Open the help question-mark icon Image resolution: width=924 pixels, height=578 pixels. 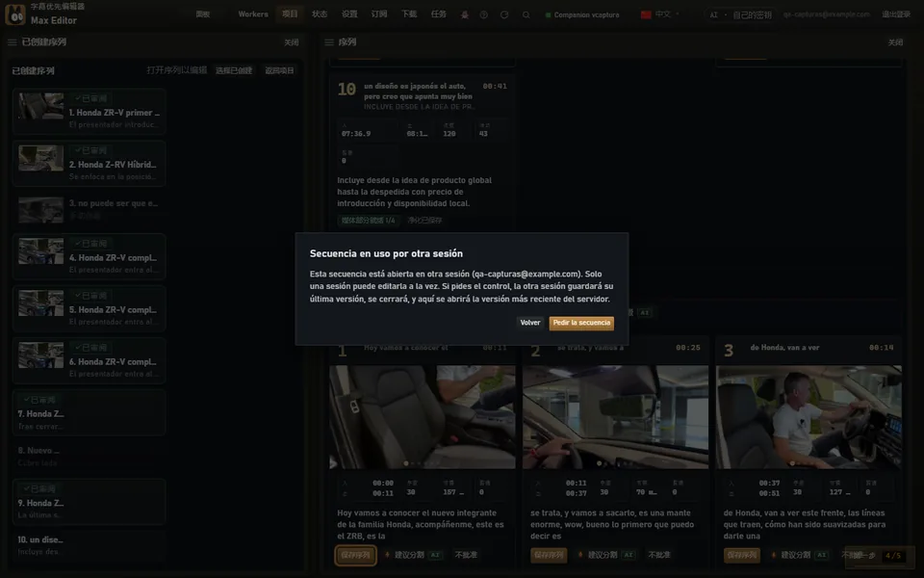(x=484, y=14)
